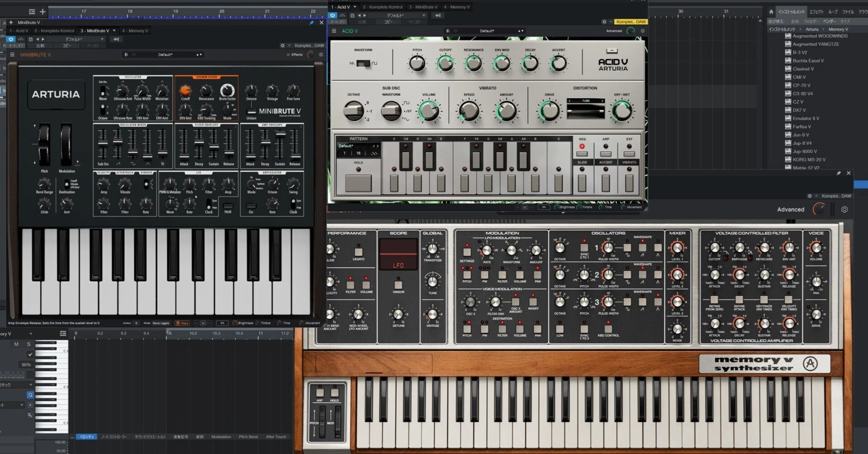Step MiniBrute V Default preset arrows

tap(199, 55)
